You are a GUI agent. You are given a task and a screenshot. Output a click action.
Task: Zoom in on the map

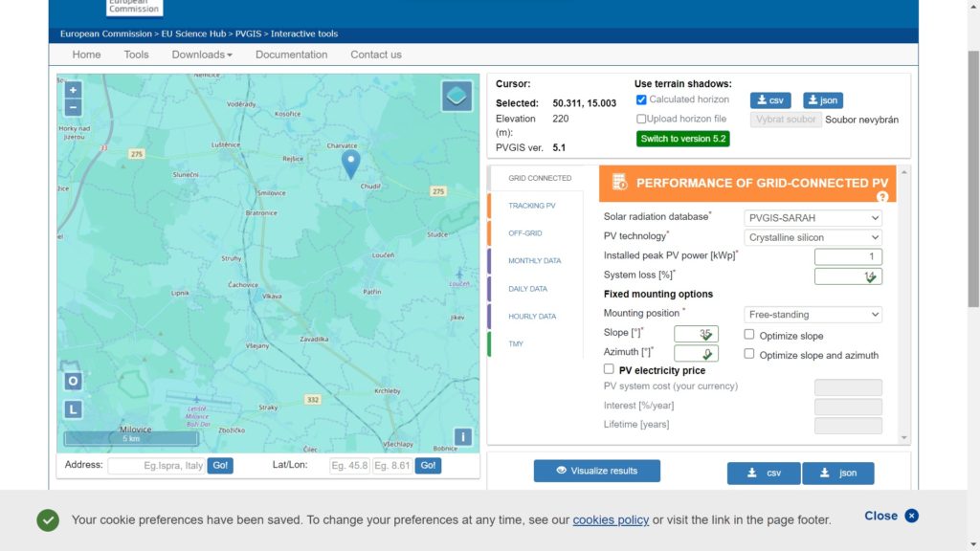(x=73, y=90)
